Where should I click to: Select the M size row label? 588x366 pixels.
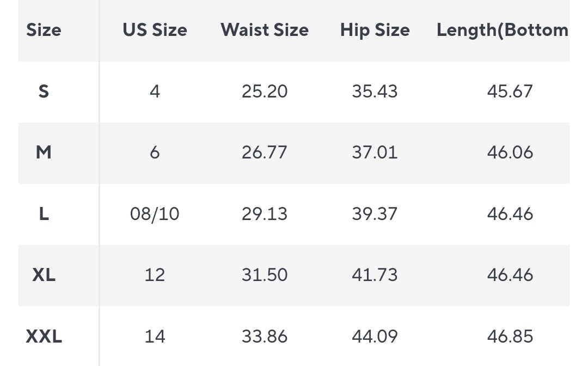point(44,152)
